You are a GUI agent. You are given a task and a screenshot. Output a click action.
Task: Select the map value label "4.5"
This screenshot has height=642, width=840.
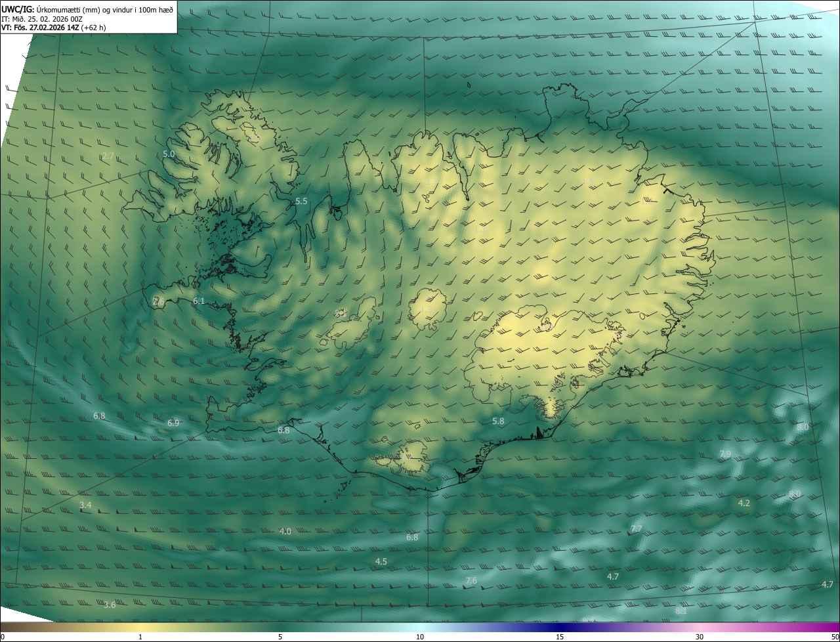tap(381, 561)
